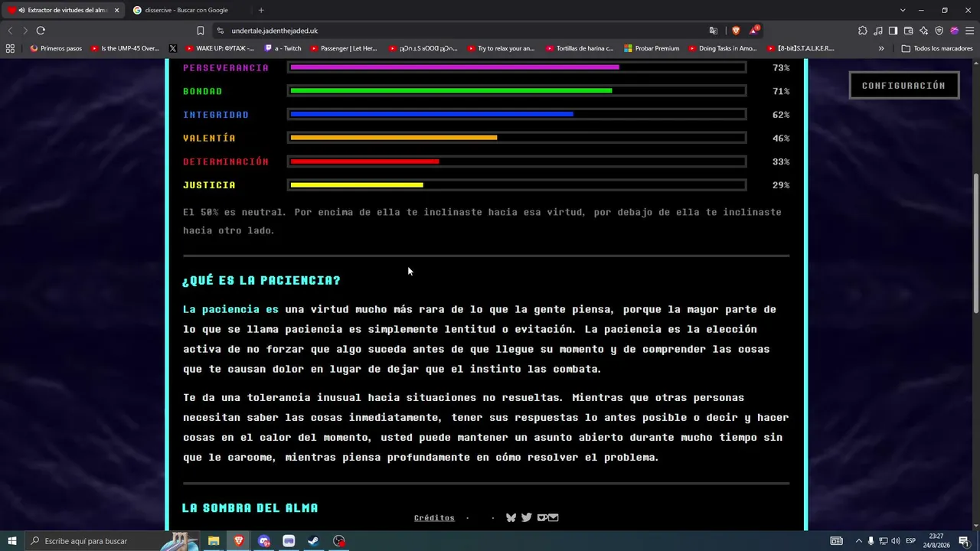Click the ¿QUÉ ES LA PACIENCIA? heading
The width and height of the screenshot is (980, 551).
(261, 280)
